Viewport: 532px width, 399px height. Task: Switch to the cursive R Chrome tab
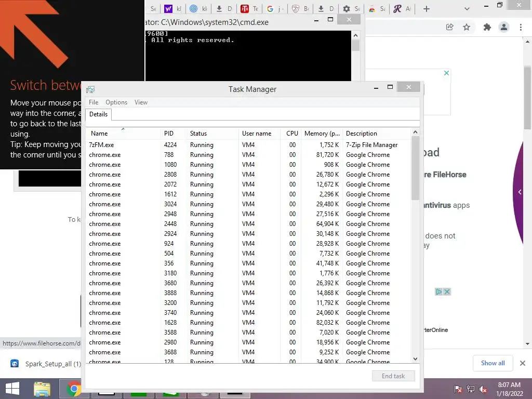[402, 9]
